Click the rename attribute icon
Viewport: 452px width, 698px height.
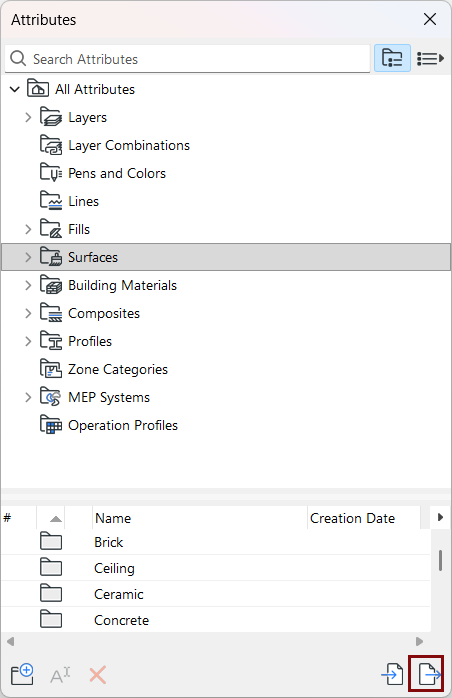[60, 675]
